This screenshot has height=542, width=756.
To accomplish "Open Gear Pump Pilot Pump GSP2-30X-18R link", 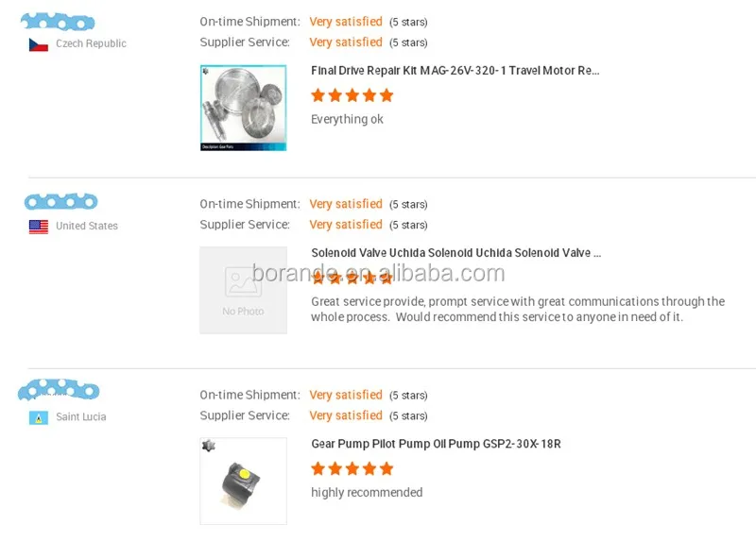I will pyautogui.click(x=436, y=444).
